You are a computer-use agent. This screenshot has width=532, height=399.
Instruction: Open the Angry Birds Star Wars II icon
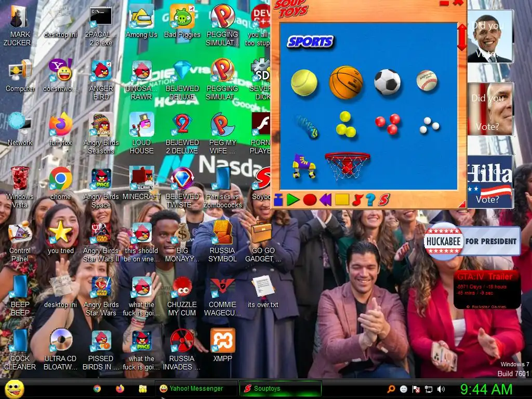[101, 242]
